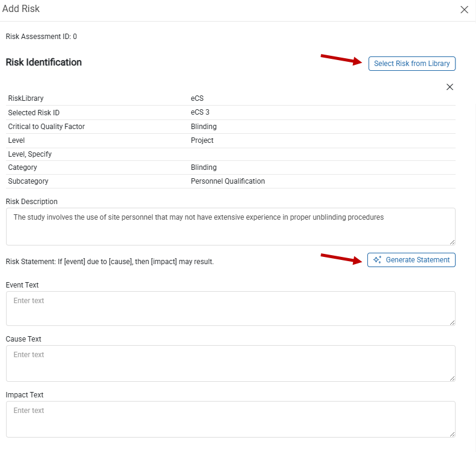Open Select Risk from Library

412,64
